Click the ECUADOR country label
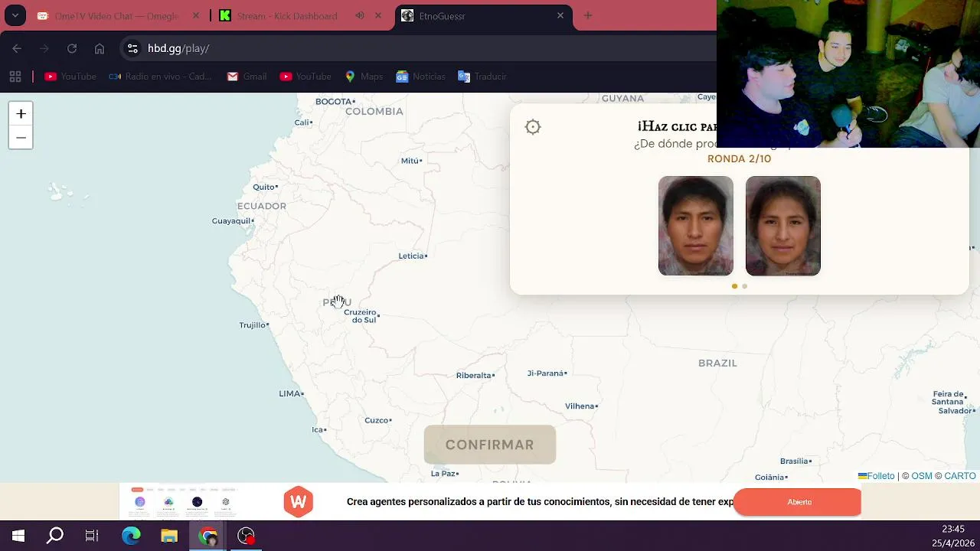 pyautogui.click(x=262, y=206)
